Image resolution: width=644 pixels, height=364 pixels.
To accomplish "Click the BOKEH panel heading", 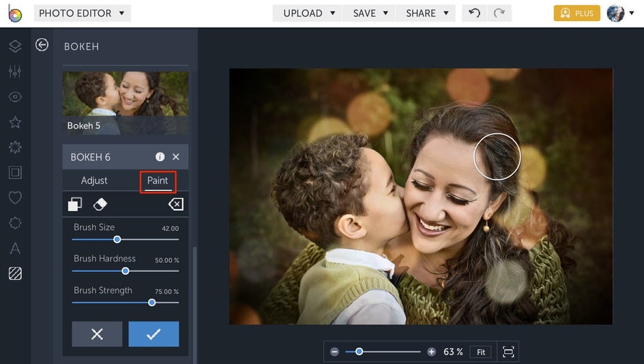I will coord(81,46).
